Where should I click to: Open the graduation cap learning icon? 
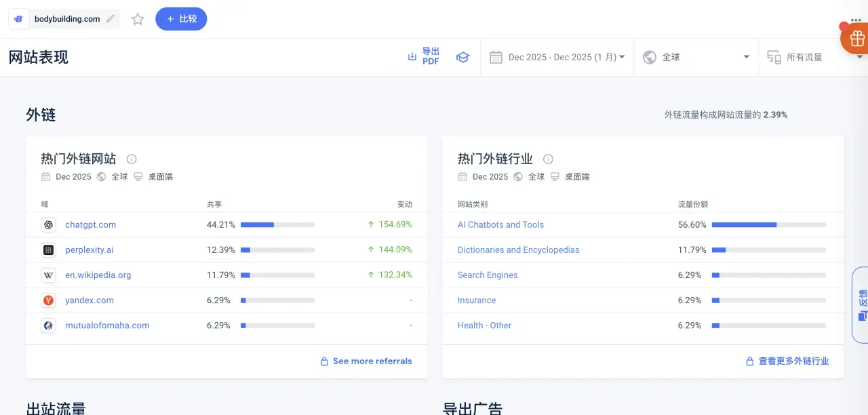click(462, 57)
